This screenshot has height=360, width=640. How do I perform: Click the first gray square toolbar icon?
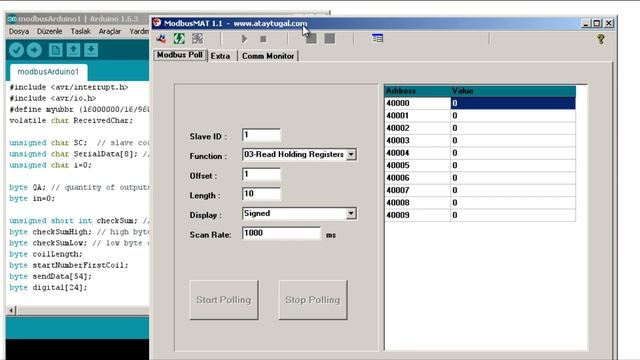(311, 38)
